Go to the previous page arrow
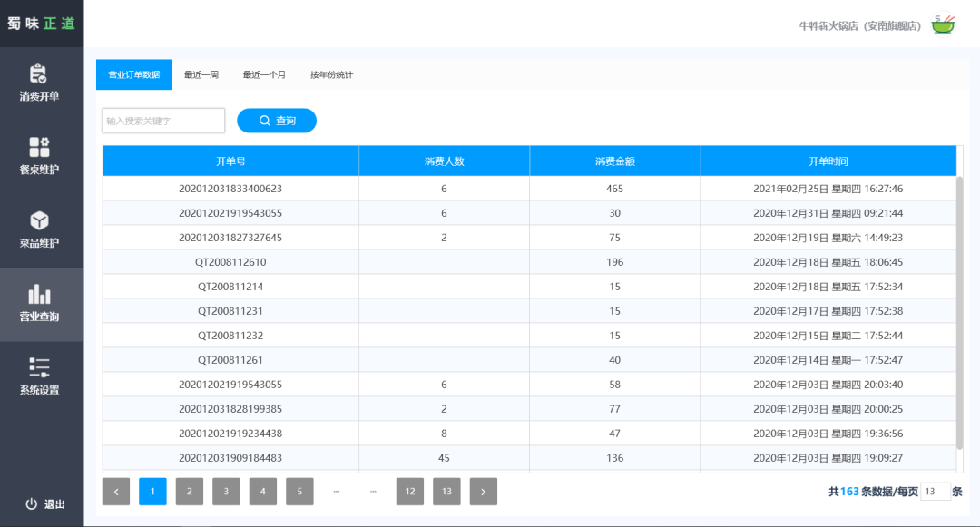Screen dimensions: 980x527 click(x=116, y=492)
